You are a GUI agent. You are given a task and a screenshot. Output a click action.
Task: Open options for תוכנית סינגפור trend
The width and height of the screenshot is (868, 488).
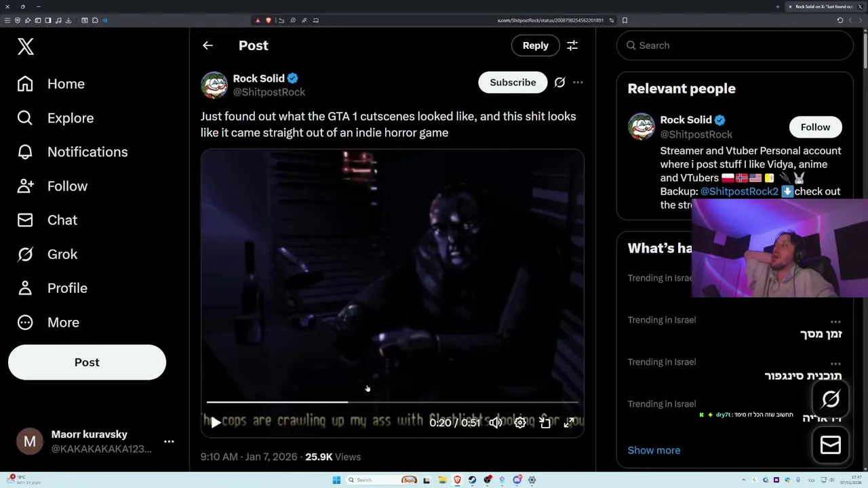pos(835,363)
